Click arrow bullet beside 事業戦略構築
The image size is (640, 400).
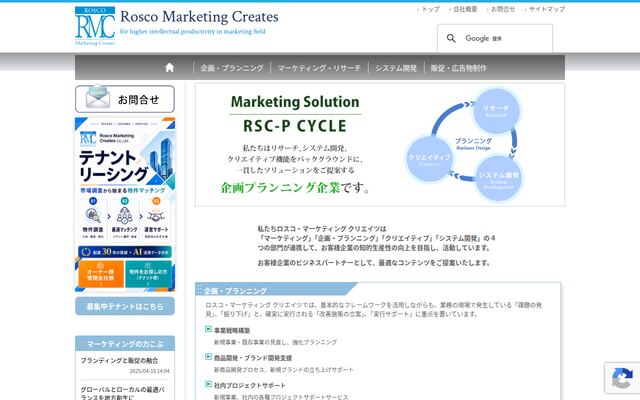tap(209, 329)
